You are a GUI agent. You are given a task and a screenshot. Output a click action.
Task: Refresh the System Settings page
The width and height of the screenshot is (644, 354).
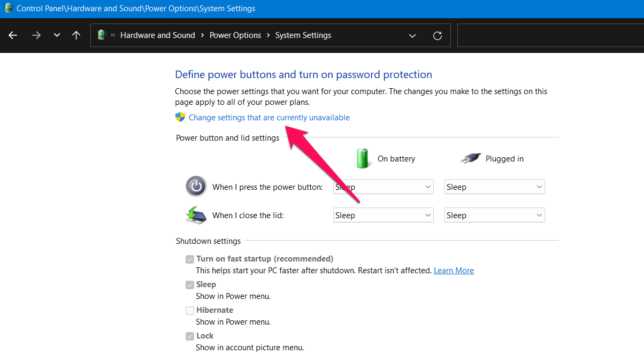pyautogui.click(x=438, y=35)
